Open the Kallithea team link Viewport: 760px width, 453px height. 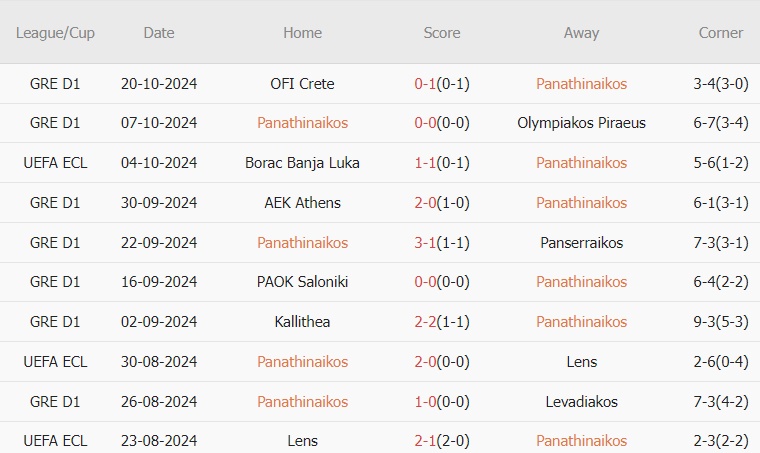(302, 322)
